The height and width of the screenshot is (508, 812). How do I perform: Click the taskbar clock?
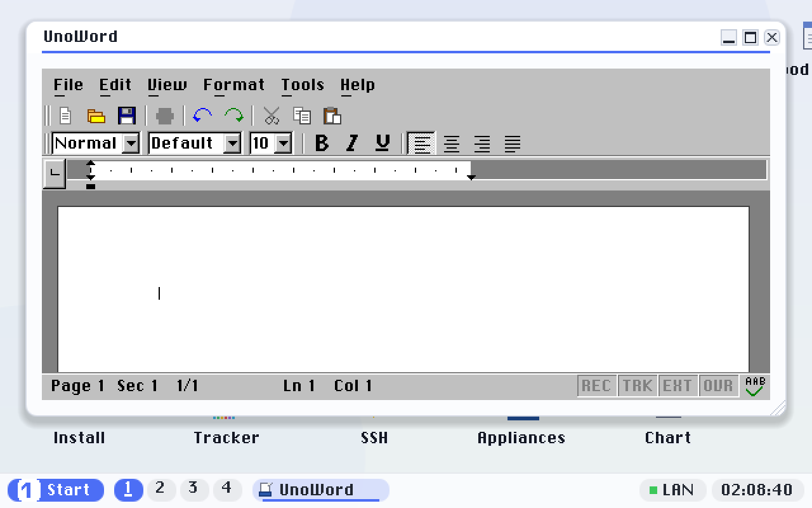757,490
